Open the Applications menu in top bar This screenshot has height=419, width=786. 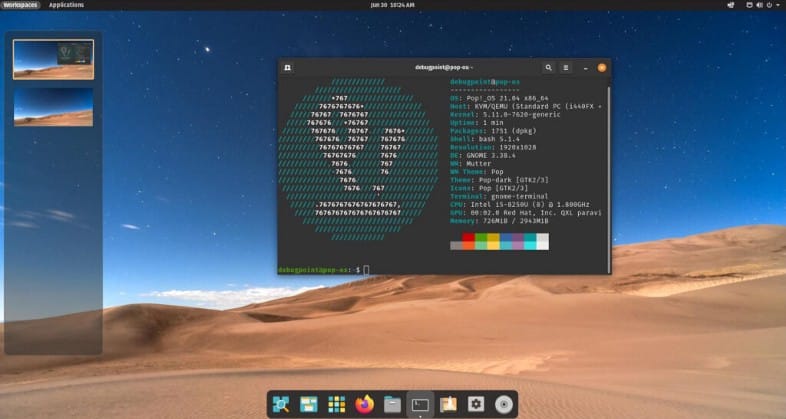67,5
